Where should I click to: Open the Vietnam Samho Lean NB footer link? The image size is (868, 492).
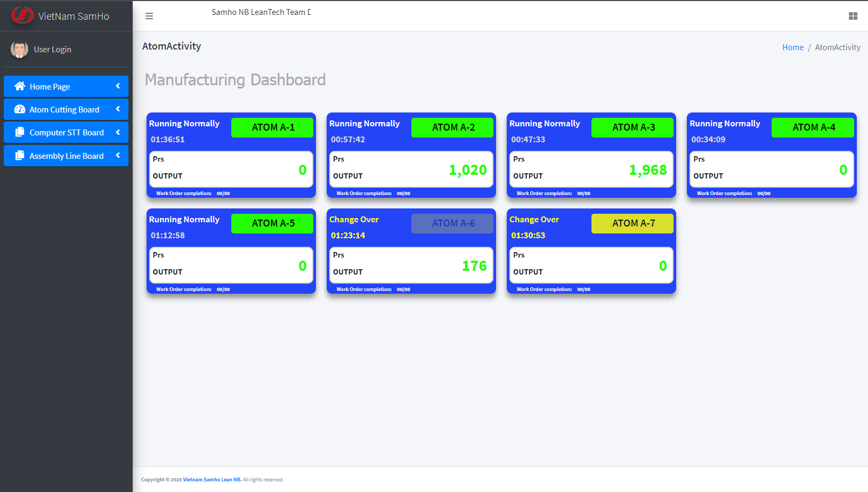(x=212, y=480)
